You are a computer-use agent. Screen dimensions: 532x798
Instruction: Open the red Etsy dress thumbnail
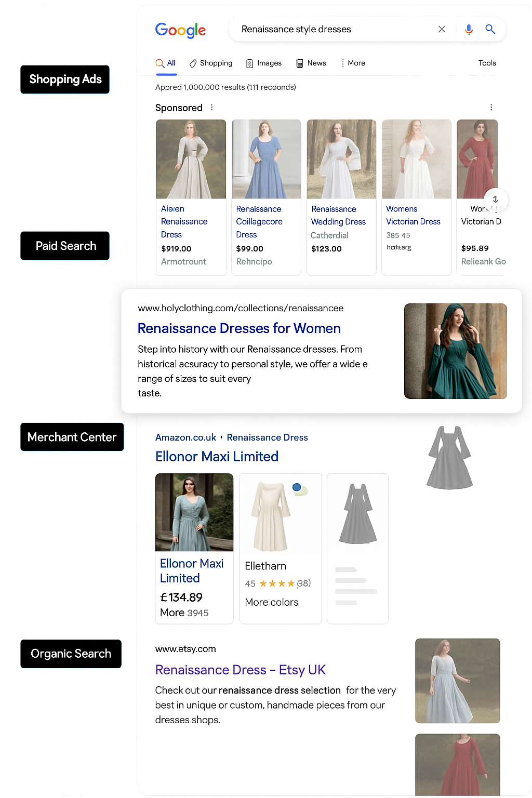coord(458,765)
